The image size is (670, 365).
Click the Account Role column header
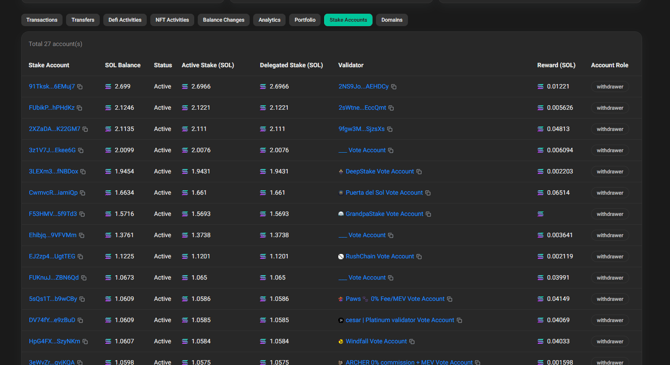point(609,65)
